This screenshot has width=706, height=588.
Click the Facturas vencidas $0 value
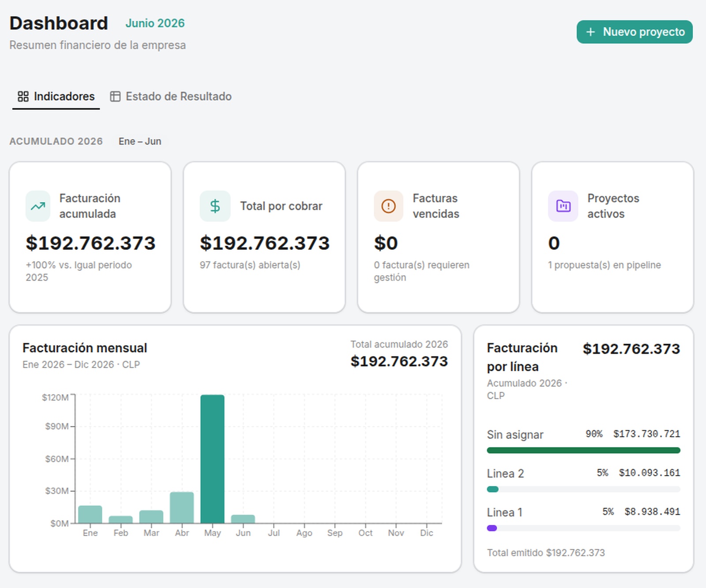pyautogui.click(x=386, y=243)
